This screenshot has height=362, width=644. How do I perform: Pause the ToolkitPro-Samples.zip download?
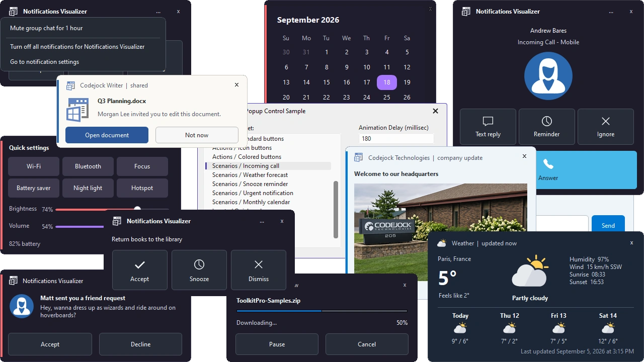277,344
